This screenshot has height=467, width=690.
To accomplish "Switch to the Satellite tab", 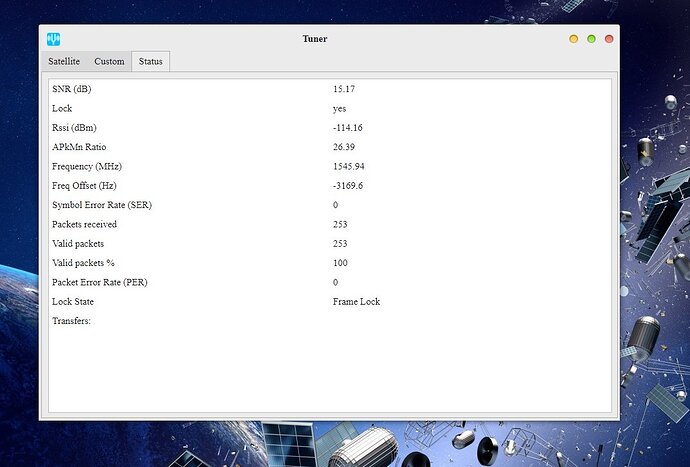I will 64,61.
